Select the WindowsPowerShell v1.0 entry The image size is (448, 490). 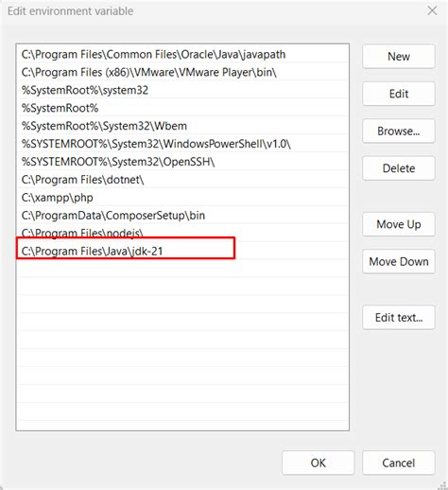182,144
